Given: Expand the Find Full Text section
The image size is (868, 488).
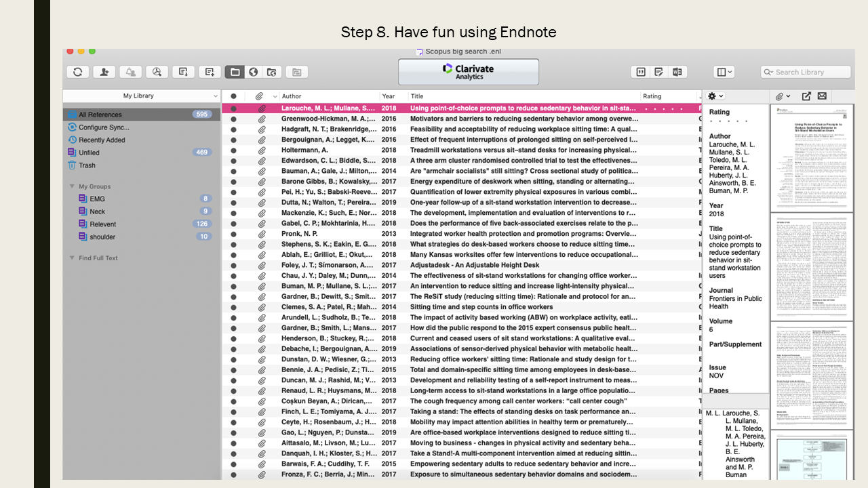Looking at the screenshot, I should click(x=72, y=258).
